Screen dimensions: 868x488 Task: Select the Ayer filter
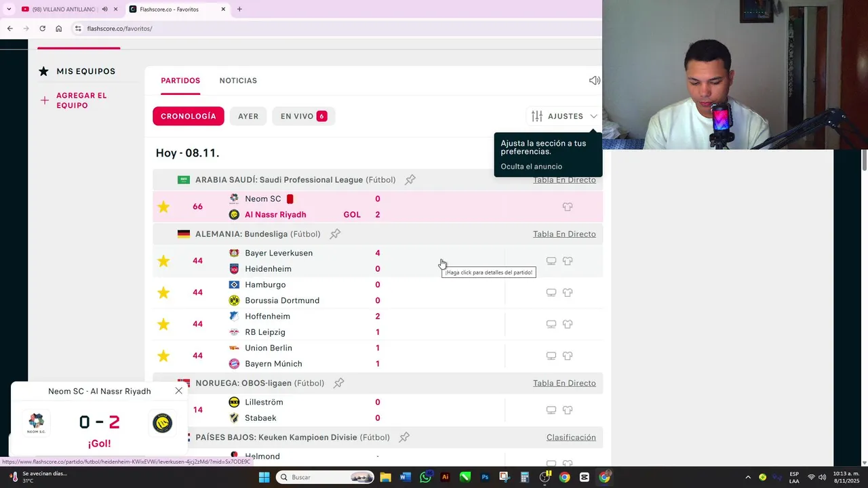tap(248, 116)
